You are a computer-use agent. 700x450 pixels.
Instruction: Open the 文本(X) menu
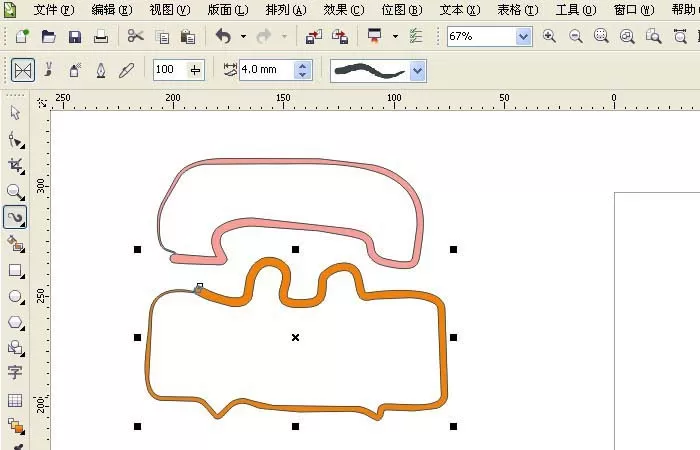pyautogui.click(x=460, y=9)
